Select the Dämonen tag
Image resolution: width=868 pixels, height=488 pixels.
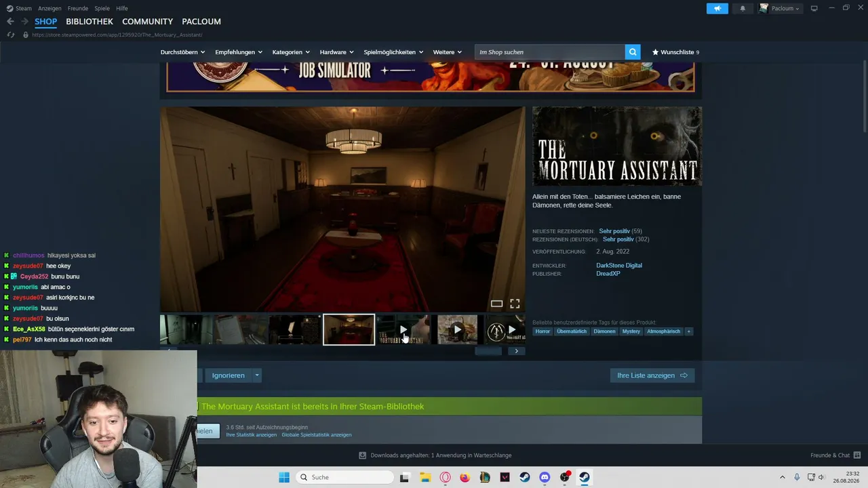tap(604, 331)
